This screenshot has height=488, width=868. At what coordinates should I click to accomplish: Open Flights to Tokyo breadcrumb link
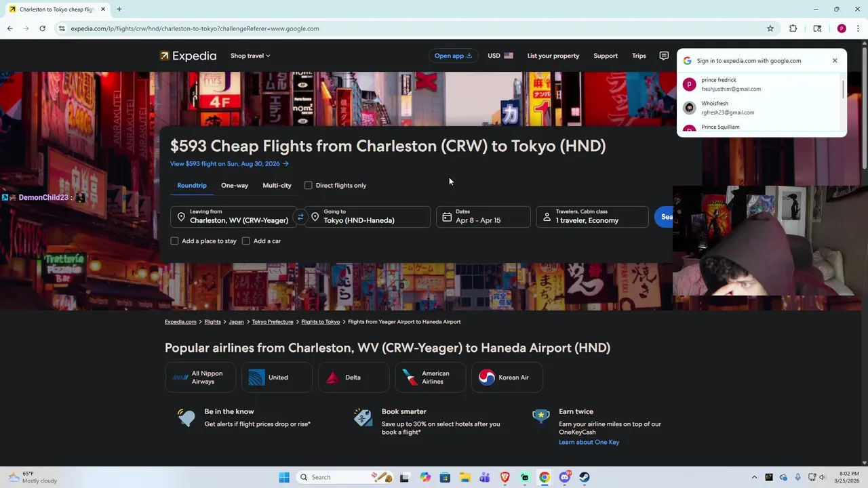click(321, 321)
